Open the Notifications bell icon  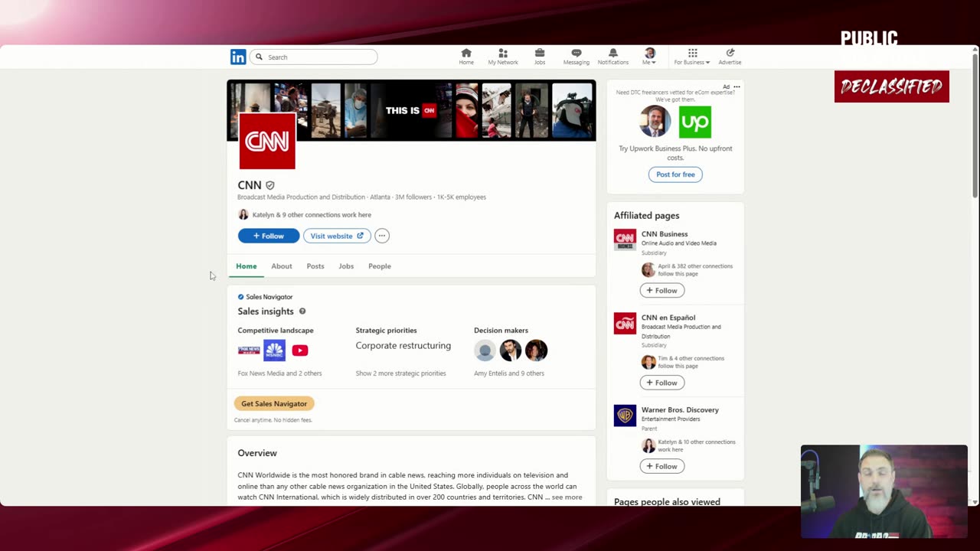[612, 57]
